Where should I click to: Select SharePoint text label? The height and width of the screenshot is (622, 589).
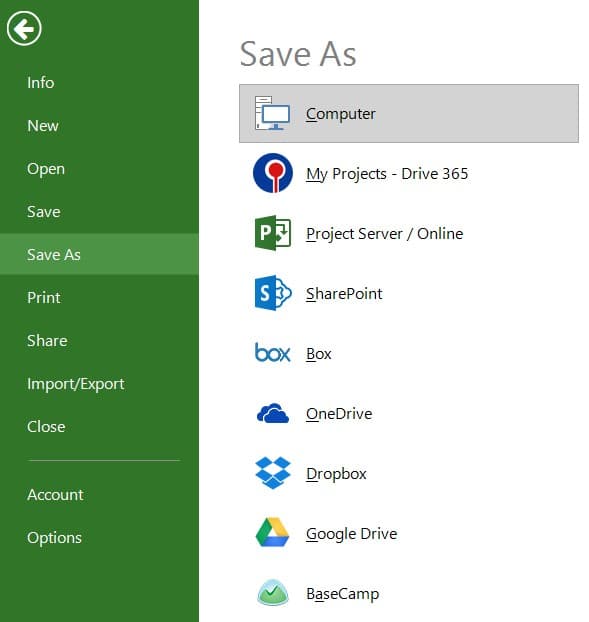(344, 294)
